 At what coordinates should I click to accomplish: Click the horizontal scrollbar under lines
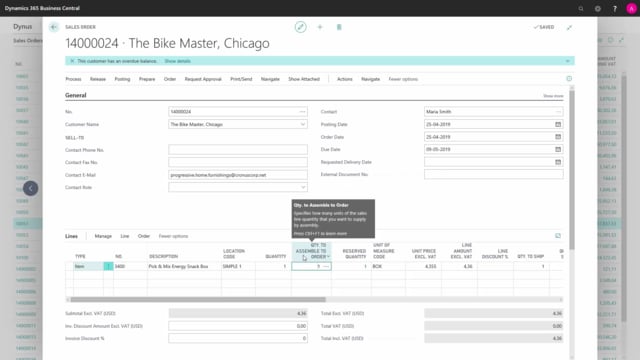click(x=198, y=300)
